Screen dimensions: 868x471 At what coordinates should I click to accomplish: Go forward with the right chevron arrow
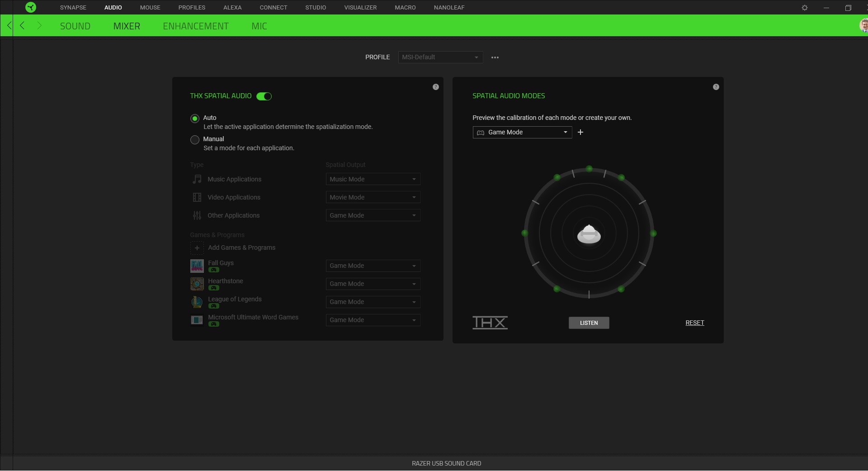coord(39,26)
